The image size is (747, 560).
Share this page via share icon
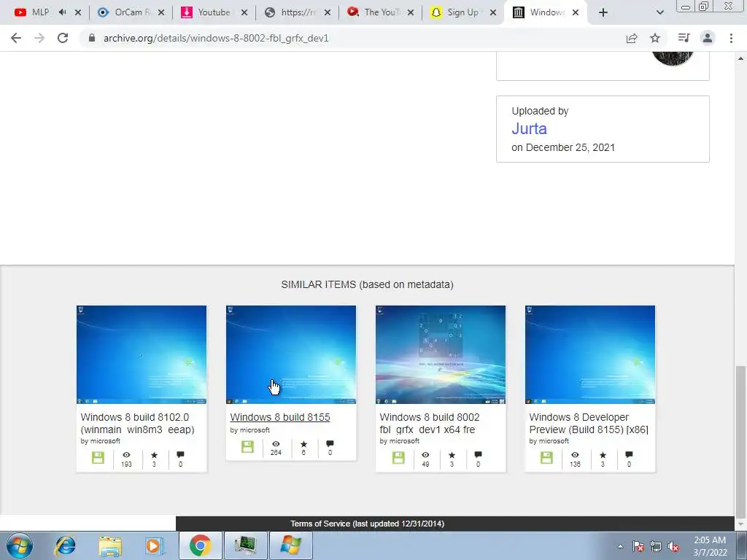click(632, 38)
